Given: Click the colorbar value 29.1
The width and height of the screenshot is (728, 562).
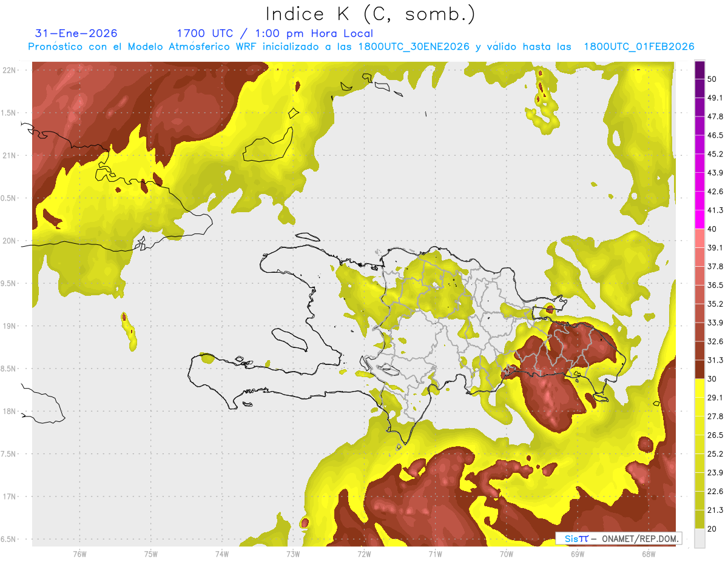Looking at the screenshot, I should point(715,398).
